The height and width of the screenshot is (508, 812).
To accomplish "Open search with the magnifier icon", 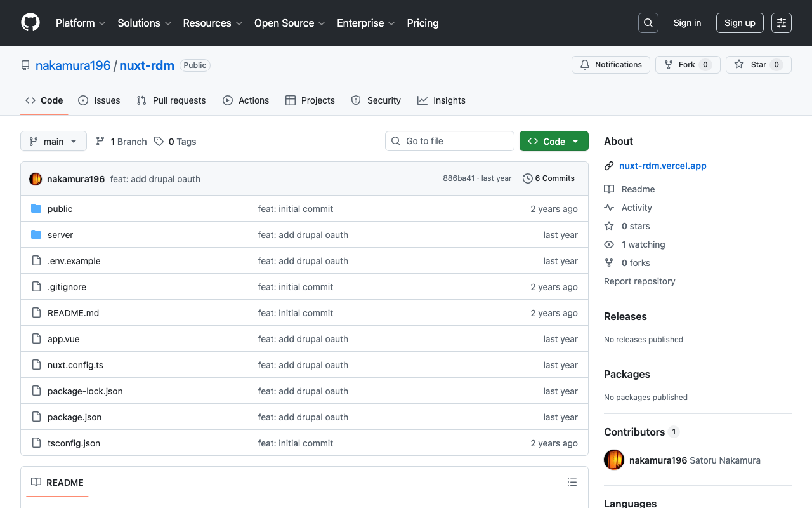I will point(648,23).
